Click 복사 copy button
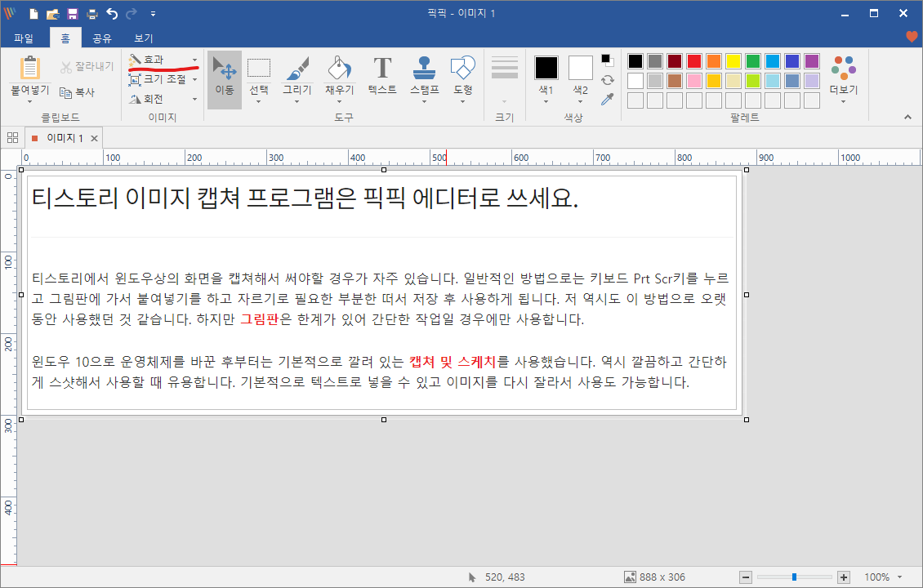 click(77, 92)
